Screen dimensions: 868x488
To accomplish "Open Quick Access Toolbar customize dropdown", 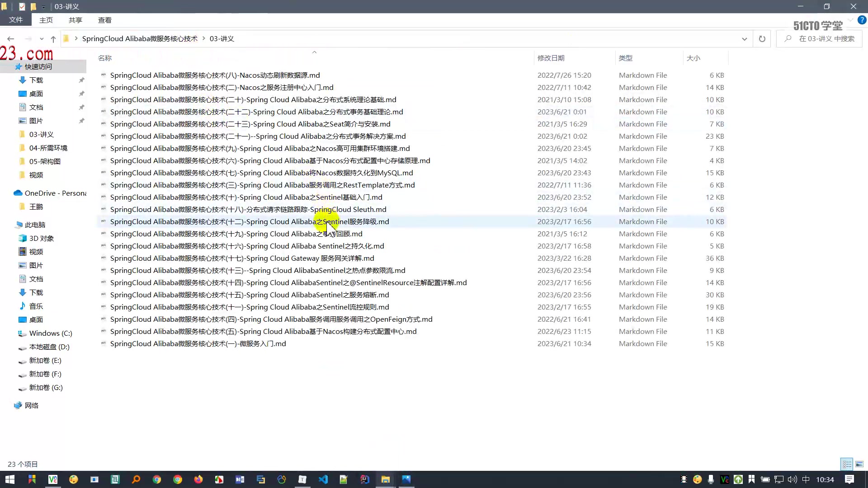I will [43, 7].
